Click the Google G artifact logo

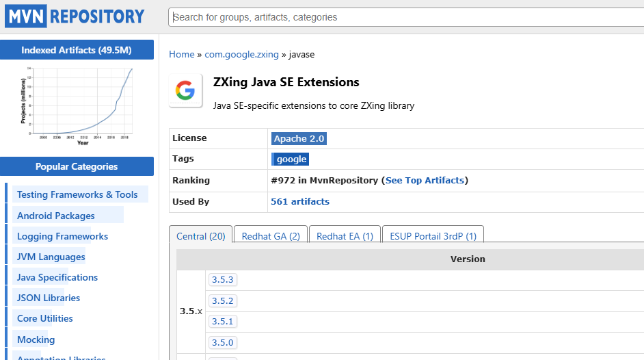186,90
